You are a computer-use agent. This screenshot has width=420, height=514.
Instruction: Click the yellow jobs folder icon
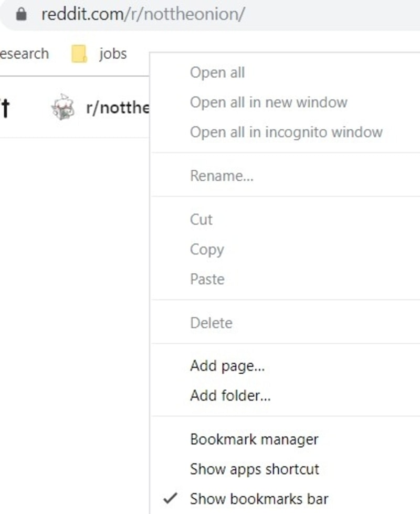click(x=79, y=53)
